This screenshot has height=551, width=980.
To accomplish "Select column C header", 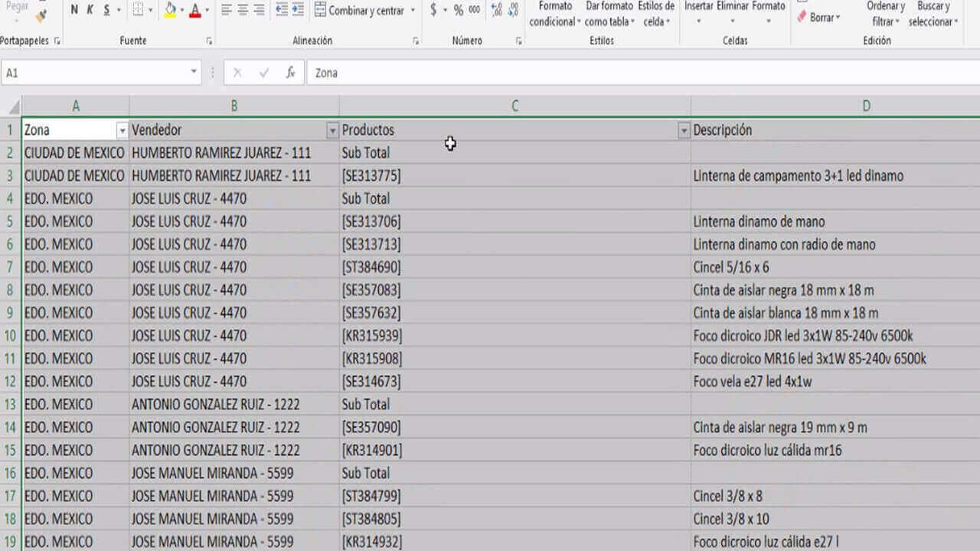I will [515, 106].
